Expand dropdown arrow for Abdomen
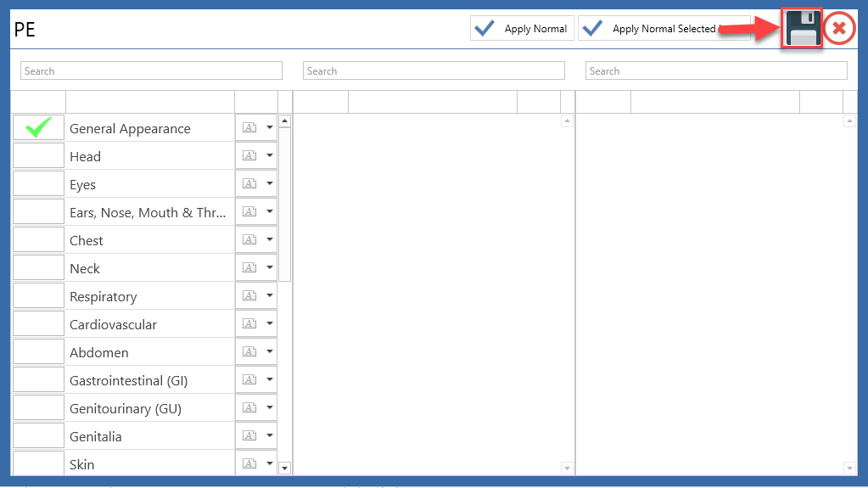This screenshot has height=488, width=868. pos(270,351)
